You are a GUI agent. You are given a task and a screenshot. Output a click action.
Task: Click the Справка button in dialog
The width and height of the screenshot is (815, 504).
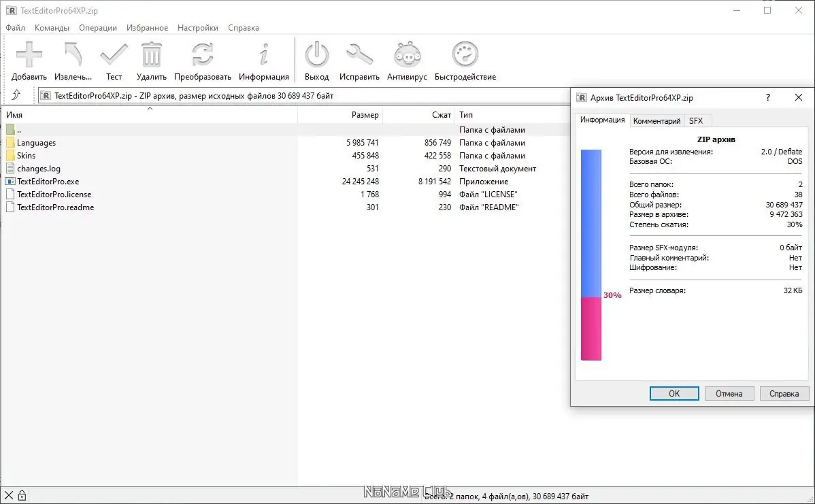pos(784,393)
